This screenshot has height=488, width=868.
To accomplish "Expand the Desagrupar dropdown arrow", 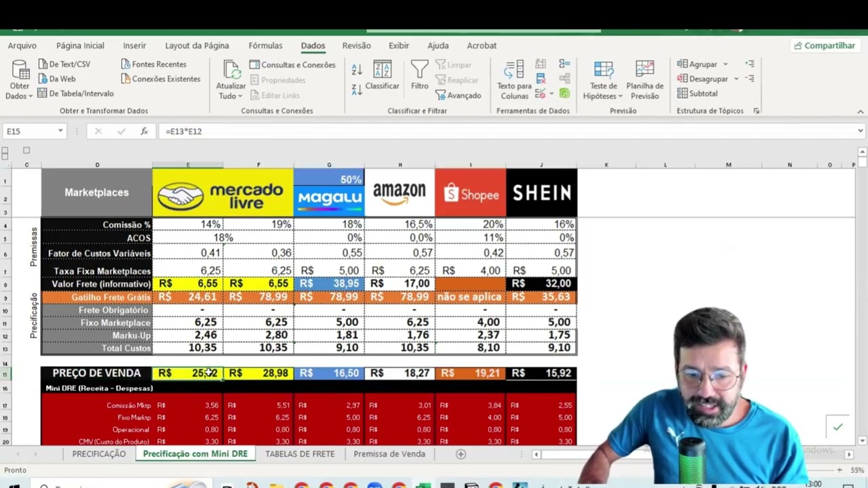I will 736,79.
